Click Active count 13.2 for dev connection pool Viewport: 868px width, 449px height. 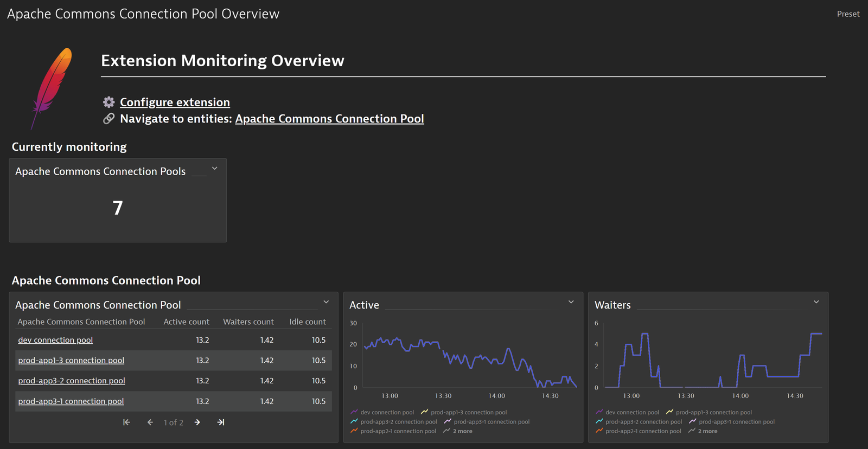202,340
